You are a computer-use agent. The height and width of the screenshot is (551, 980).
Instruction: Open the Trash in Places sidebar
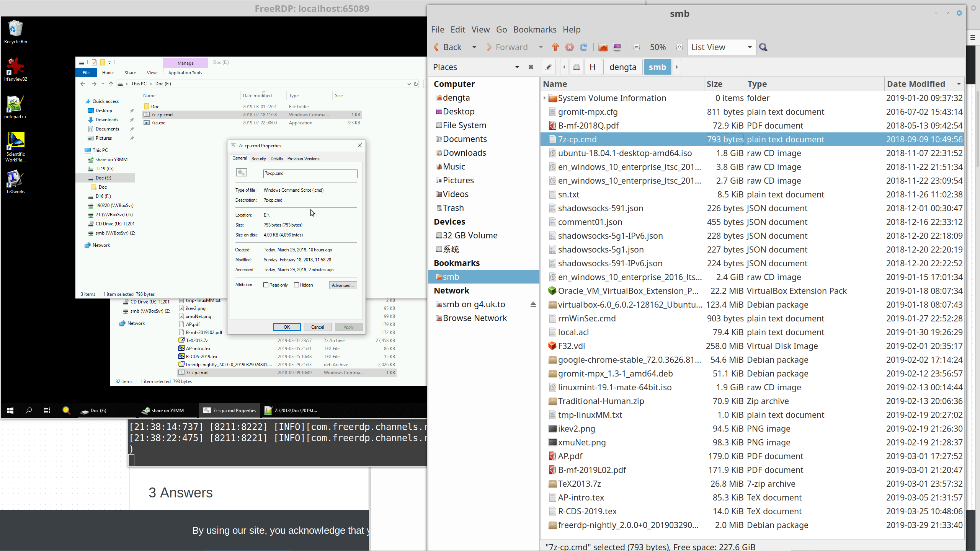click(x=453, y=207)
